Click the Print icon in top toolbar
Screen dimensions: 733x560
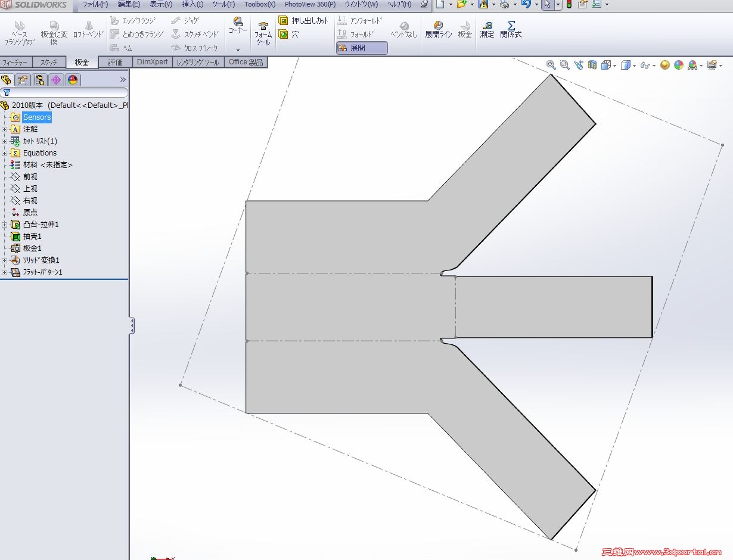(504, 5)
